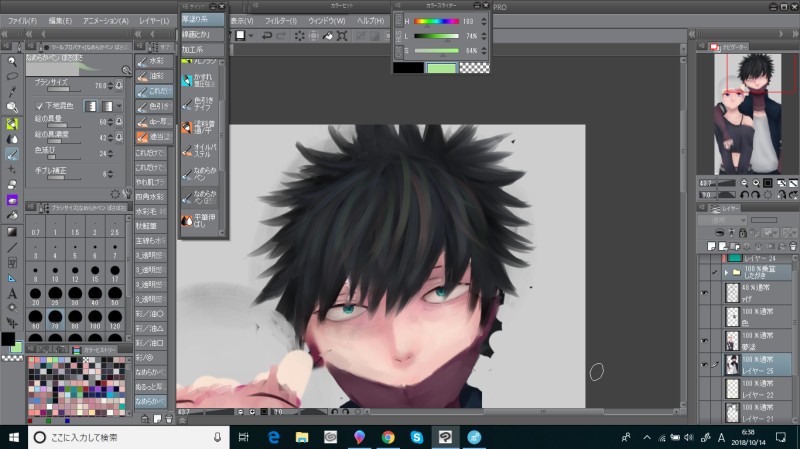The width and height of the screenshot is (800, 449).
Task: Select the Eyedropper tool
Action: (x=12, y=91)
